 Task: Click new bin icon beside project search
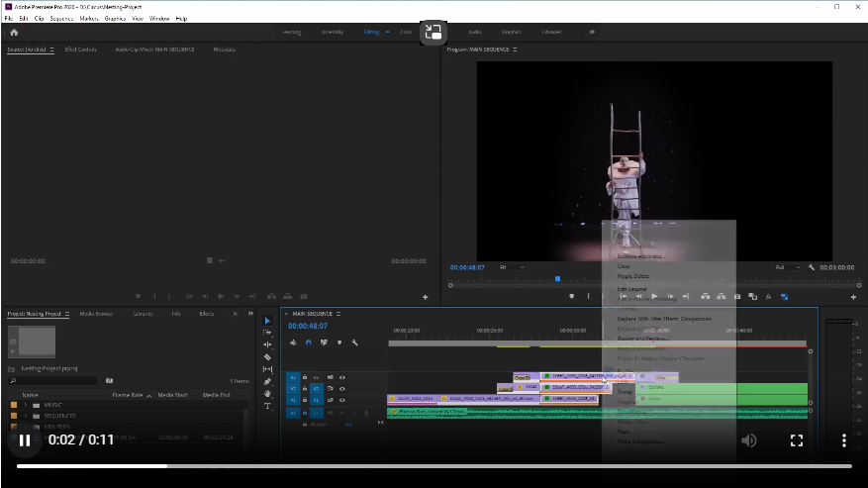pos(110,381)
